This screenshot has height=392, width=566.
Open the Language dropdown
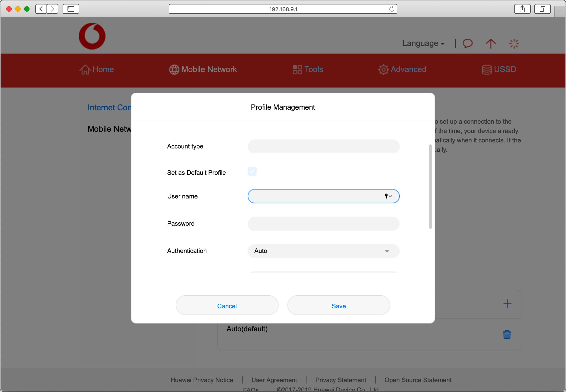click(423, 44)
